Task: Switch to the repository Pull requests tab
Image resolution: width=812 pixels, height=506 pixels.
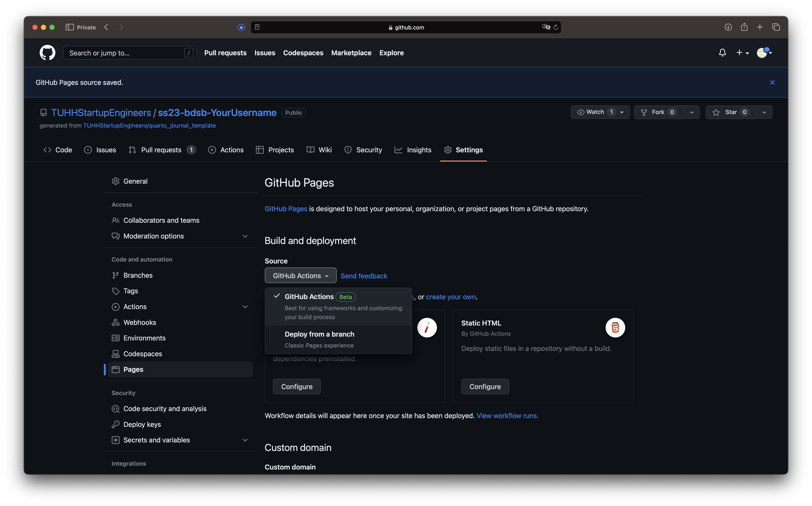Action: (162, 150)
